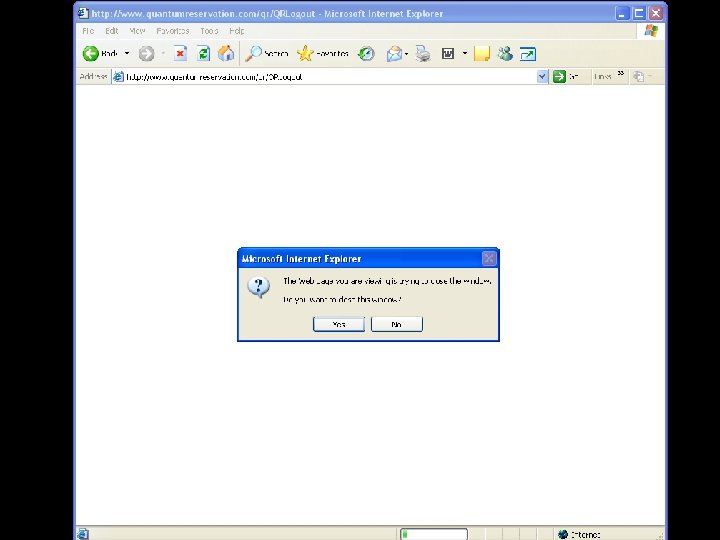Open the Help menu

tap(237, 31)
